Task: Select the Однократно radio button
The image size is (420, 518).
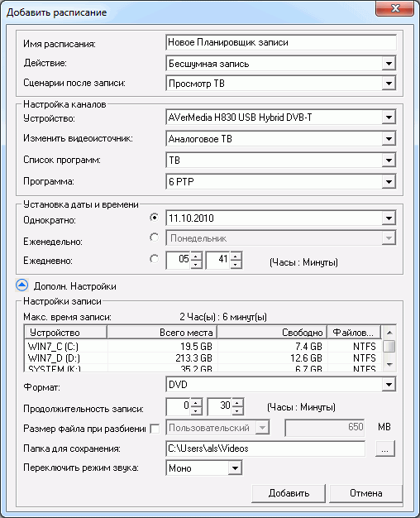Action: [x=154, y=218]
